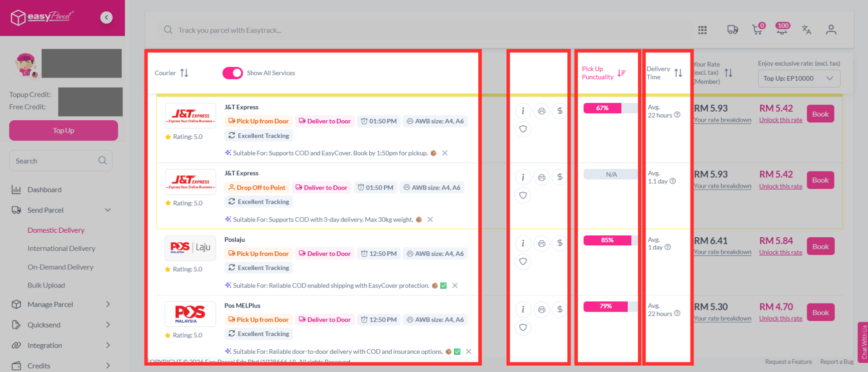868x372 pixels.
Task: Click dollar icon for Poslaju
Action: [560, 243]
